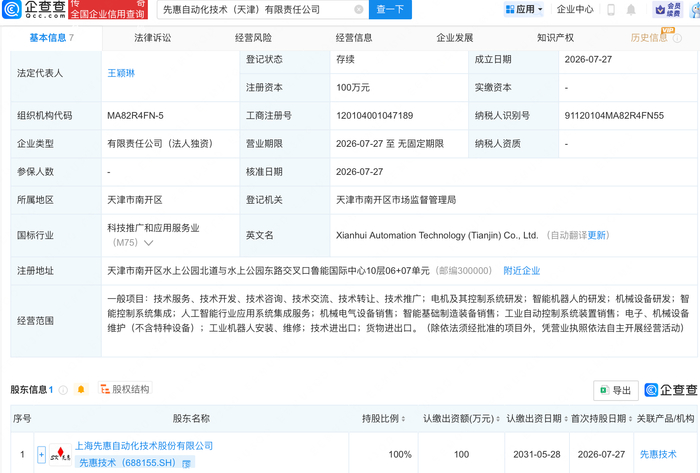Click the 科技推广和应用服务业 industry text
The image size is (700, 473).
pos(153,228)
